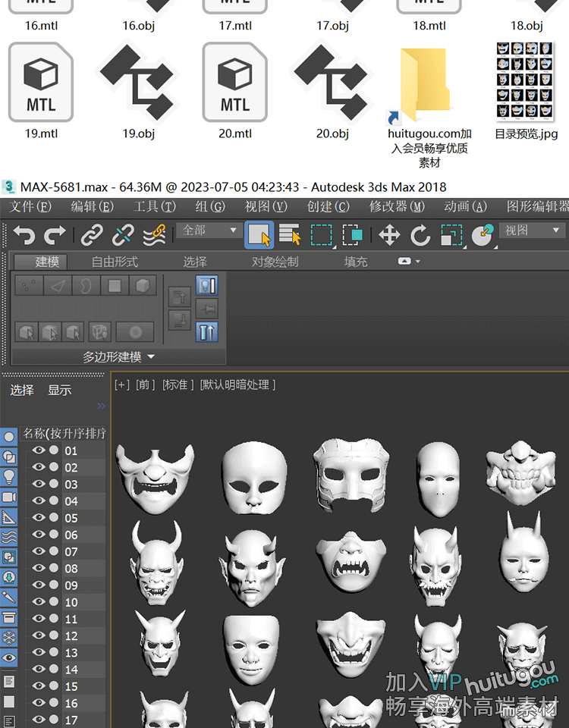Image resolution: width=569 pixels, height=728 pixels.
Task: Open the 全部 selection filter dropdown
Action: 209,230
